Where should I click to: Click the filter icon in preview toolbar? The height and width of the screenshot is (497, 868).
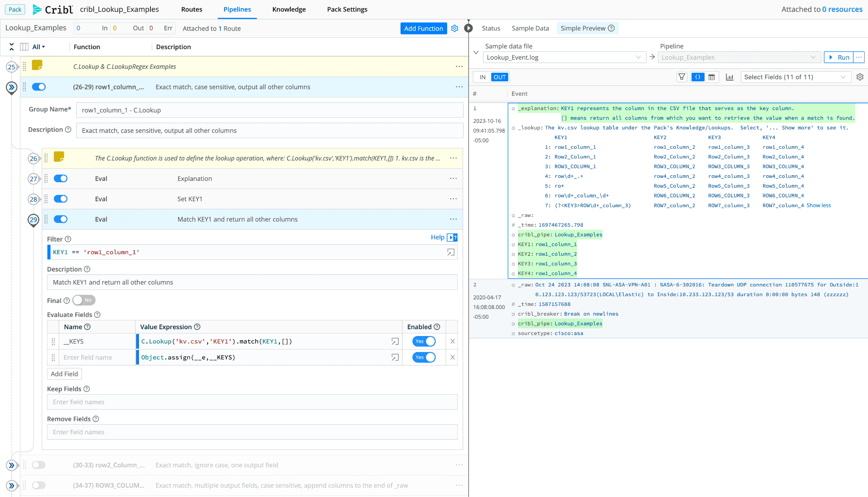coord(682,77)
